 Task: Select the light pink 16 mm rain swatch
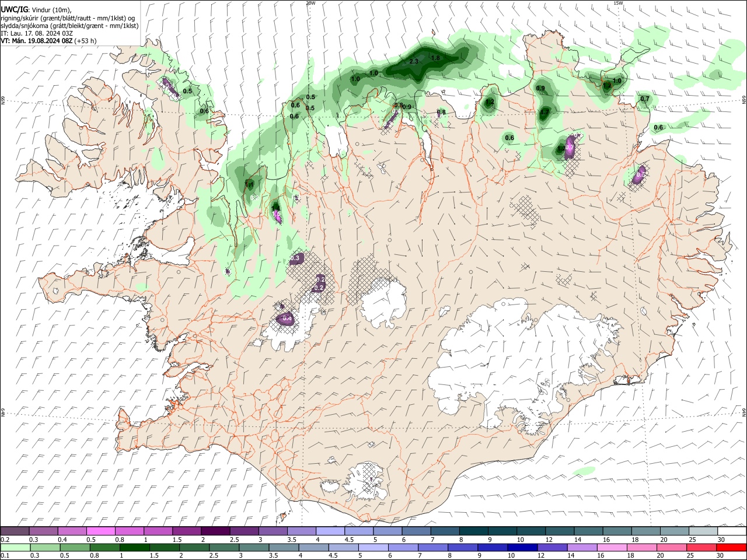click(613, 547)
